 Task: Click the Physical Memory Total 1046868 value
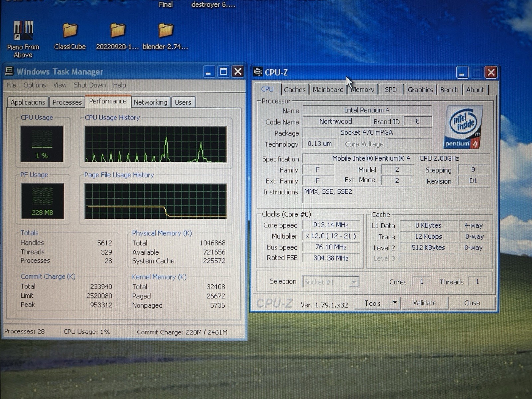click(212, 243)
